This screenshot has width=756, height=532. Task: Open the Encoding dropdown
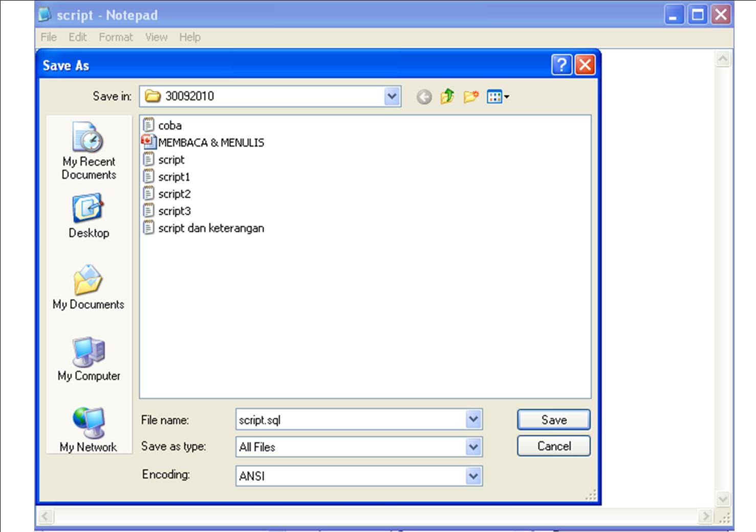(472, 476)
